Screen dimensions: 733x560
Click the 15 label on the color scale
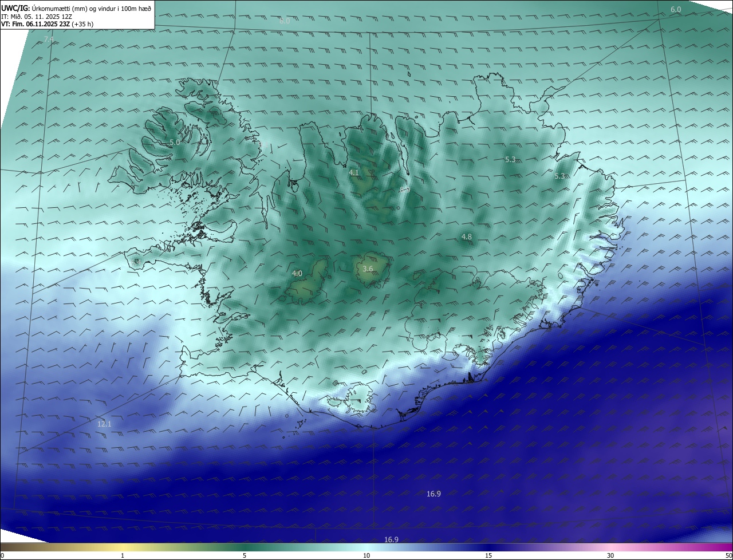coord(488,555)
